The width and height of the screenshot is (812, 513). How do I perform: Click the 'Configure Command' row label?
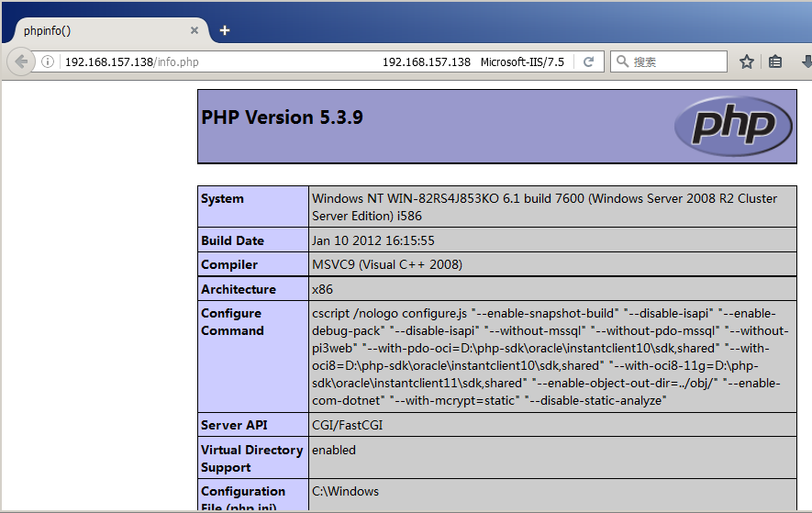click(x=232, y=322)
